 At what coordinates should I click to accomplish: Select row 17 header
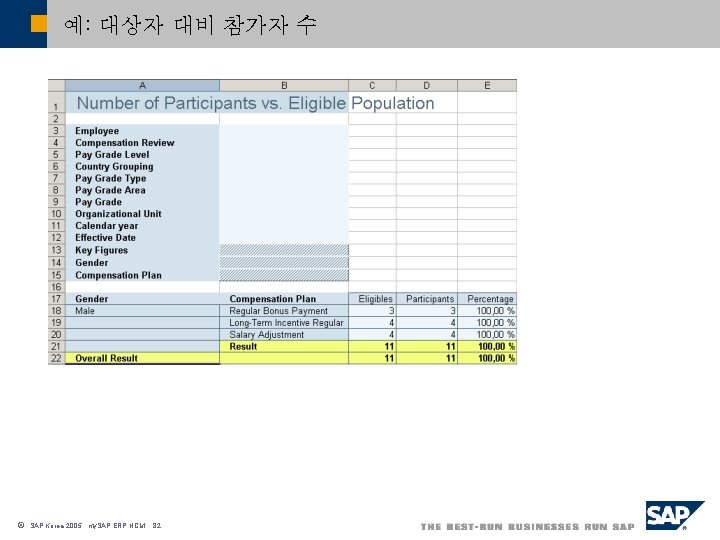56,299
